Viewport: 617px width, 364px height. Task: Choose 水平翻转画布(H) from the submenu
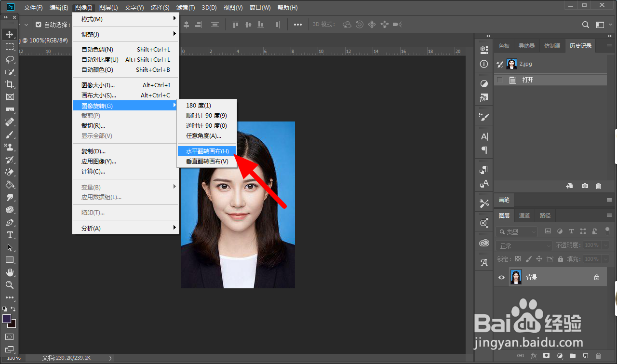[207, 151]
